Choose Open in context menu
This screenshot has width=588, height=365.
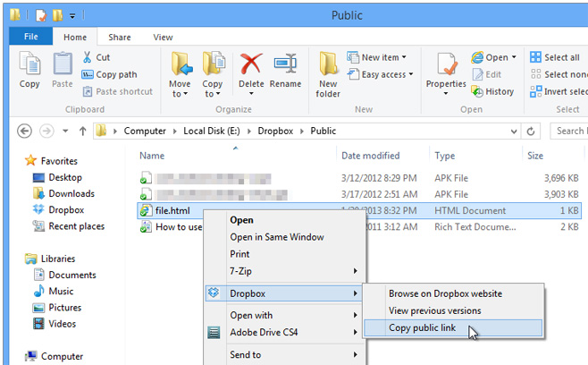point(241,220)
